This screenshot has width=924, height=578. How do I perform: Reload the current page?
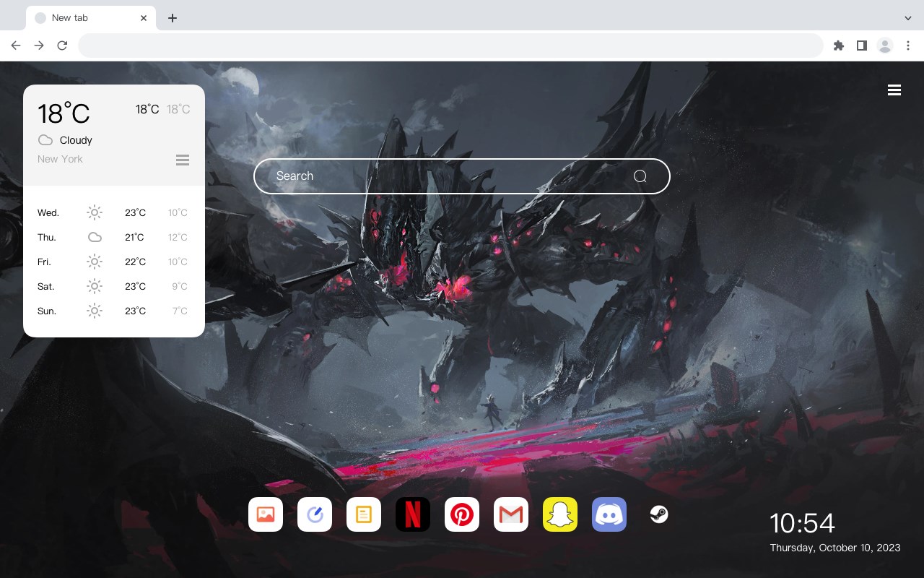[62, 46]
